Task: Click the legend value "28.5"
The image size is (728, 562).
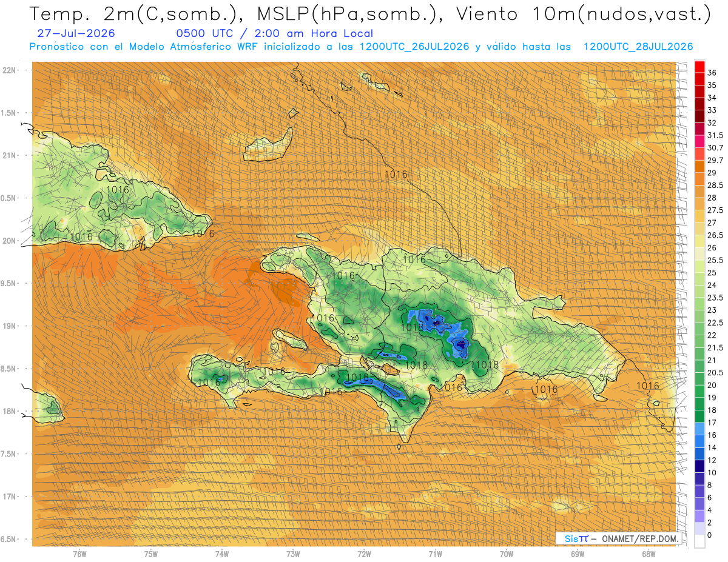Action: click(x=715, y=186)
